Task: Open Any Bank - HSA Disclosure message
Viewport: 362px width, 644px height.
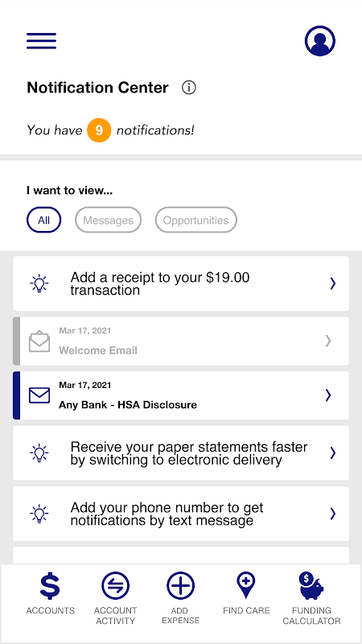Action: click(x=181, y=395)
